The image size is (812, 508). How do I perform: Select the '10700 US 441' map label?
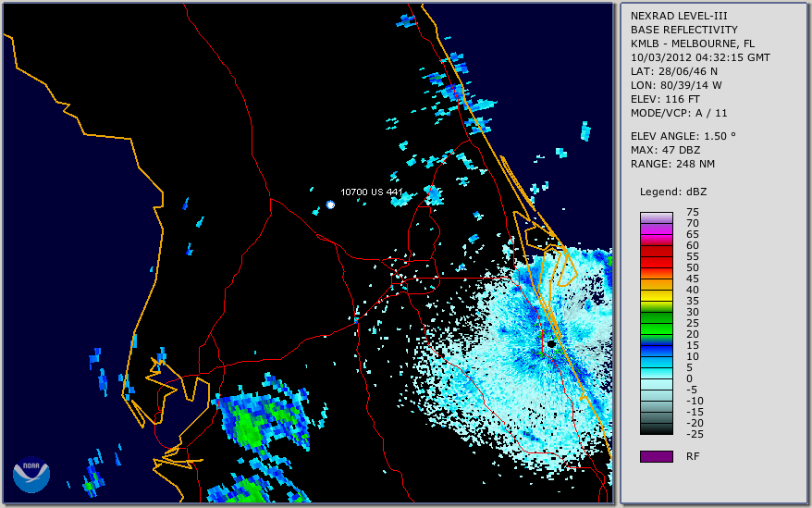(x=371, y=192)
